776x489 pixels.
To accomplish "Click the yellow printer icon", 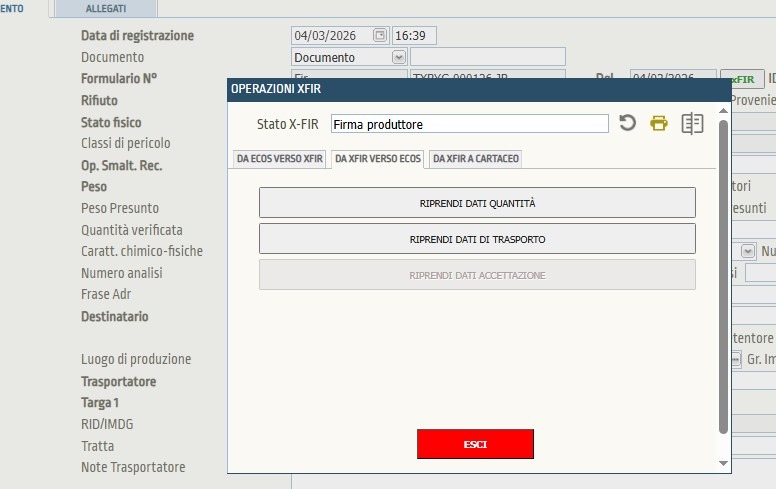I will (x=658, y=123).
